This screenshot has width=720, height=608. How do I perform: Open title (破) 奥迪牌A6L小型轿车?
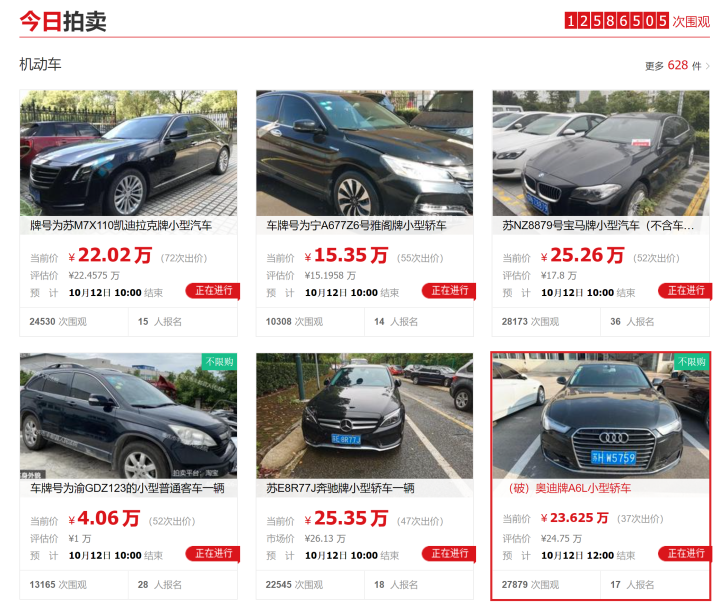(570, 488)
